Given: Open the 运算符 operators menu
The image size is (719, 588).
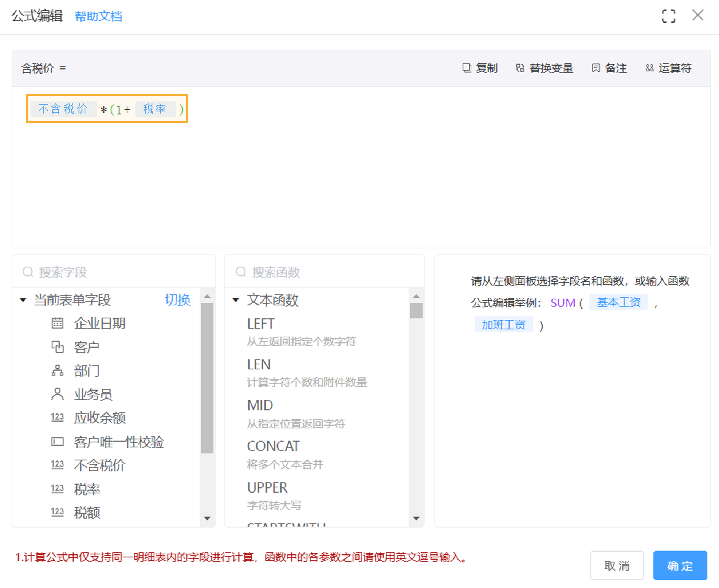Looking at the screenshot, I should pyautogui.click(x=668, y=68).
